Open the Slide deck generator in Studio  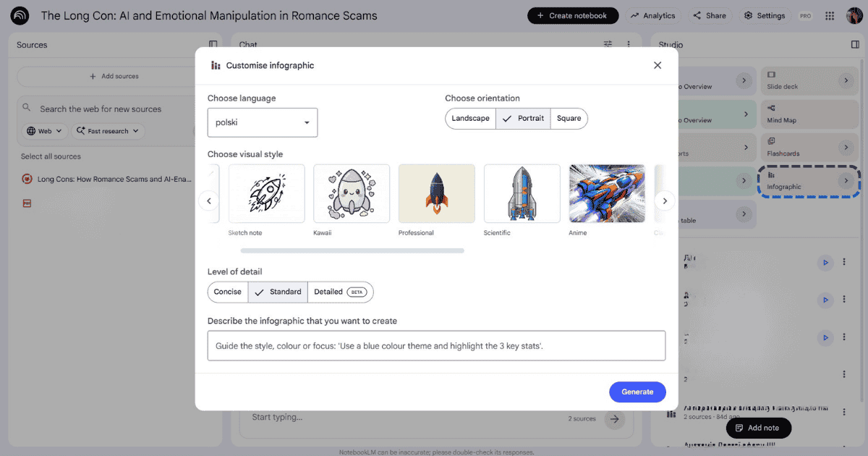[809, 80]
